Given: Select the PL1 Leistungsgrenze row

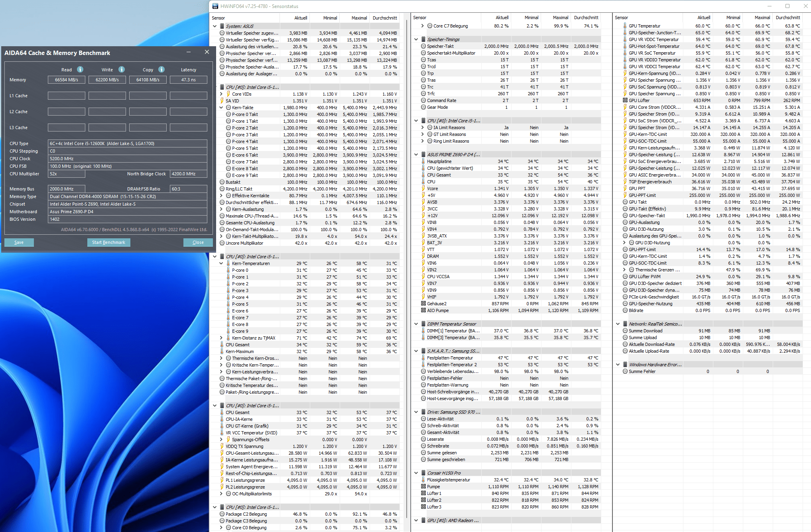Looking at the screenshot, I should [x=305, y=480].
